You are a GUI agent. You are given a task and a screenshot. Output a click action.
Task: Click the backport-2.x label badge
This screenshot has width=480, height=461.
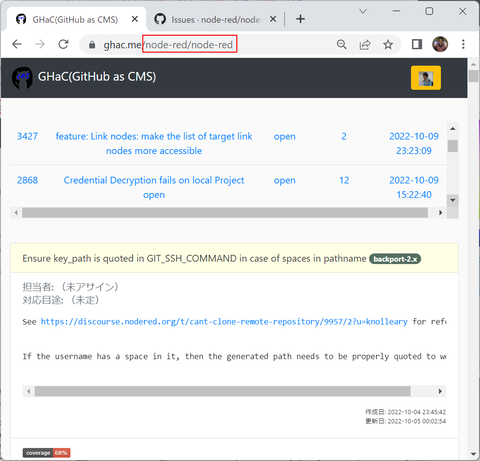395,259
